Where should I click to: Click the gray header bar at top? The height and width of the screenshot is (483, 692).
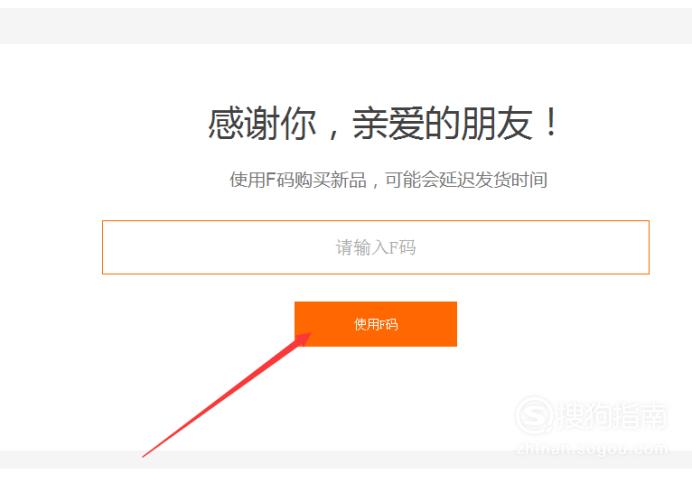tap(346, 26)
